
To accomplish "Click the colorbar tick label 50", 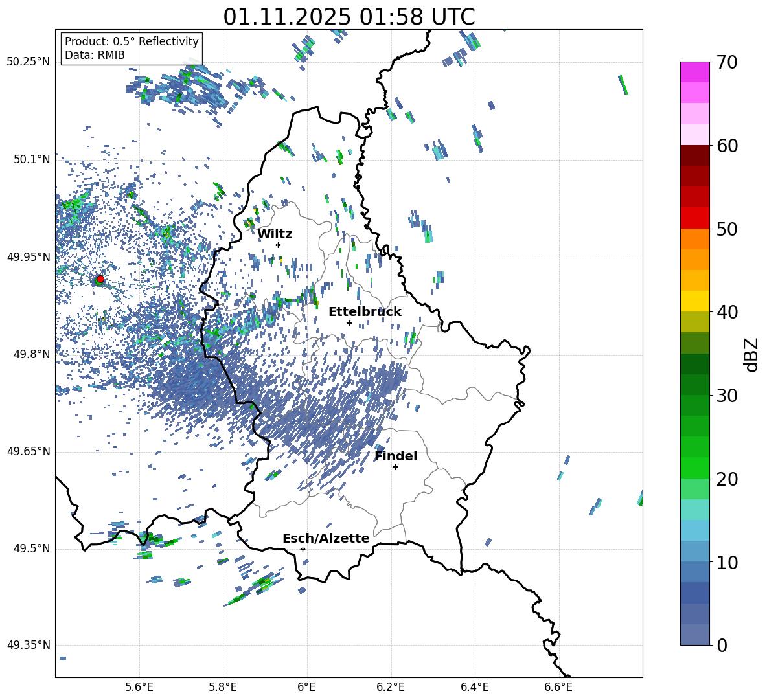I will (x=726, y=229).
